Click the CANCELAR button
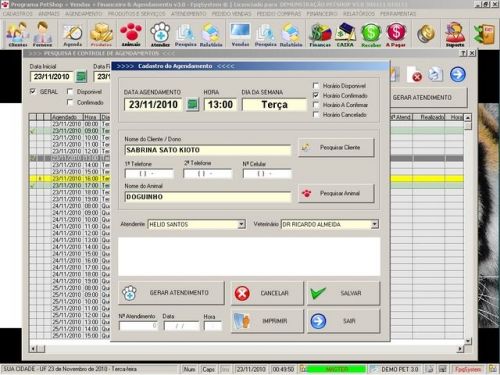The image size is (500, 375). click(267, 293)
